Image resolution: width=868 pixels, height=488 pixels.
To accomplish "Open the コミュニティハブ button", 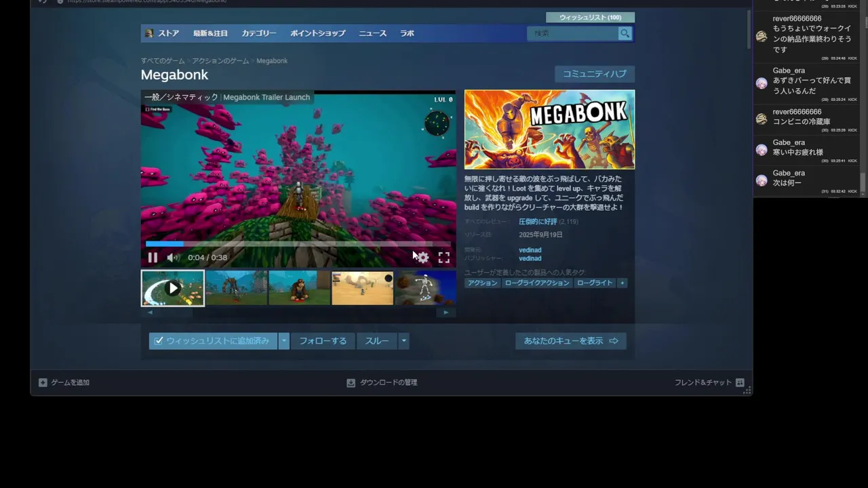I will click(595, 74).
